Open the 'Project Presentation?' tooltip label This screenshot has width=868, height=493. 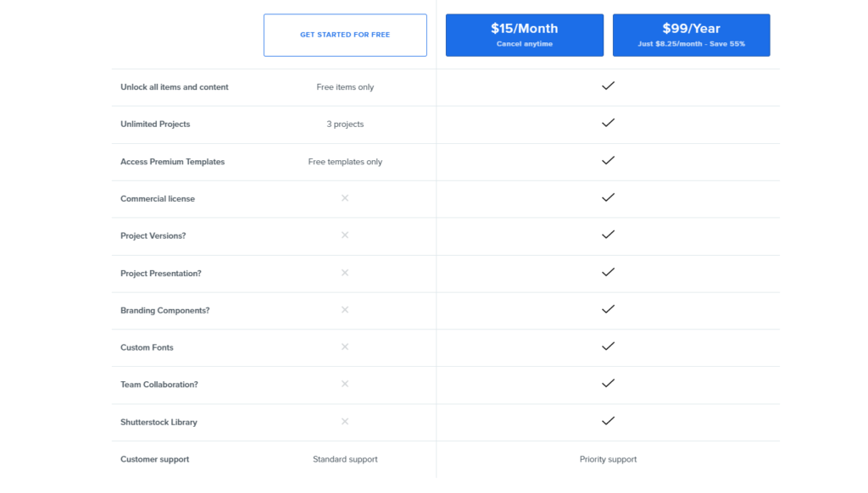(x=161, y=274)
